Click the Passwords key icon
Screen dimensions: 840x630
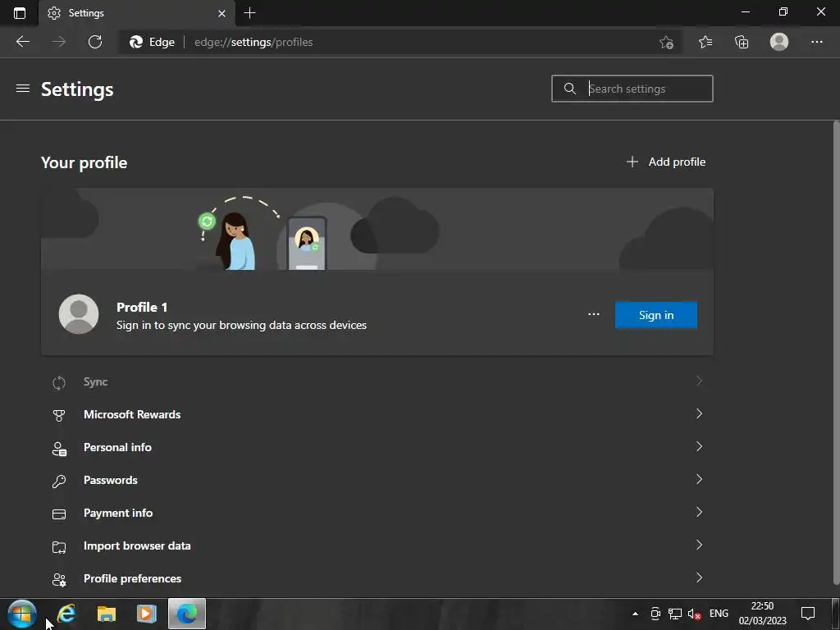point(59,481)
